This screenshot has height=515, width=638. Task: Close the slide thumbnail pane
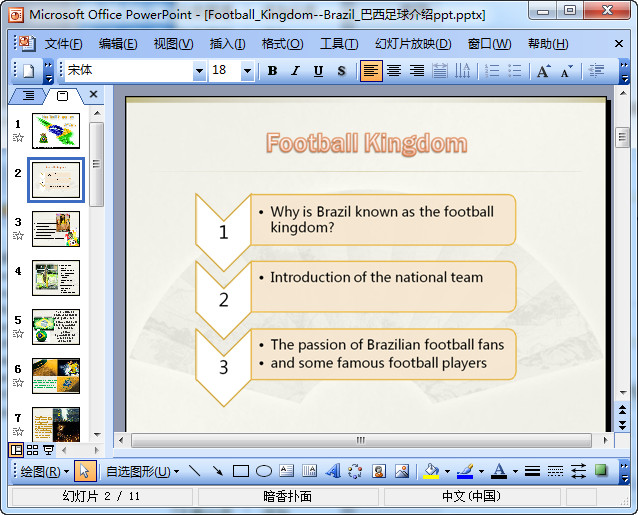(x=94, y=94)
